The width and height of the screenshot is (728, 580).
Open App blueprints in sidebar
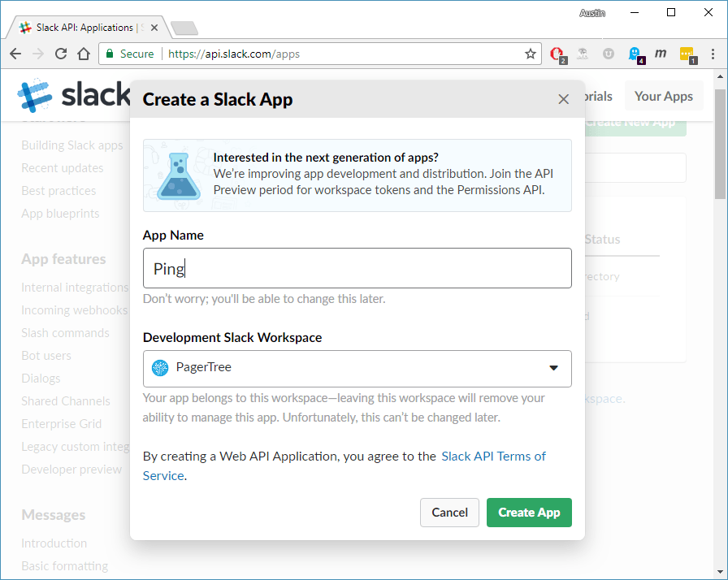click(60, 214)
